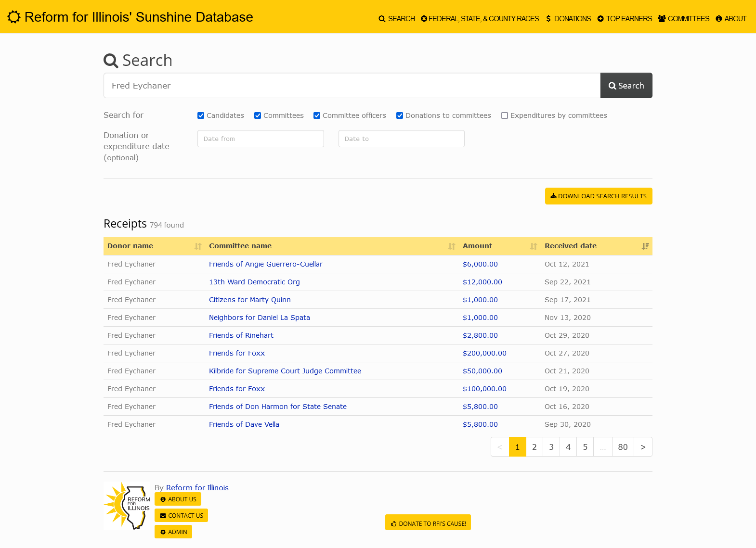Click the Date from input

point(261,139)
